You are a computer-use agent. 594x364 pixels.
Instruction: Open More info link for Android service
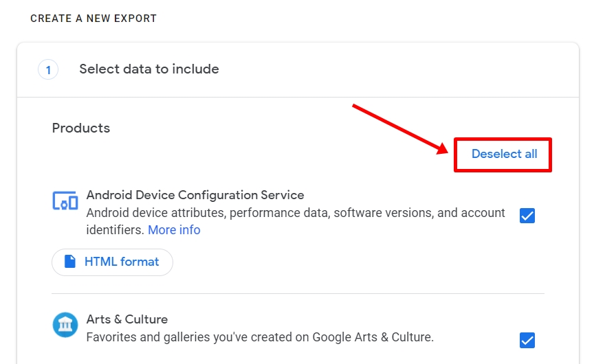coord(174,230)
